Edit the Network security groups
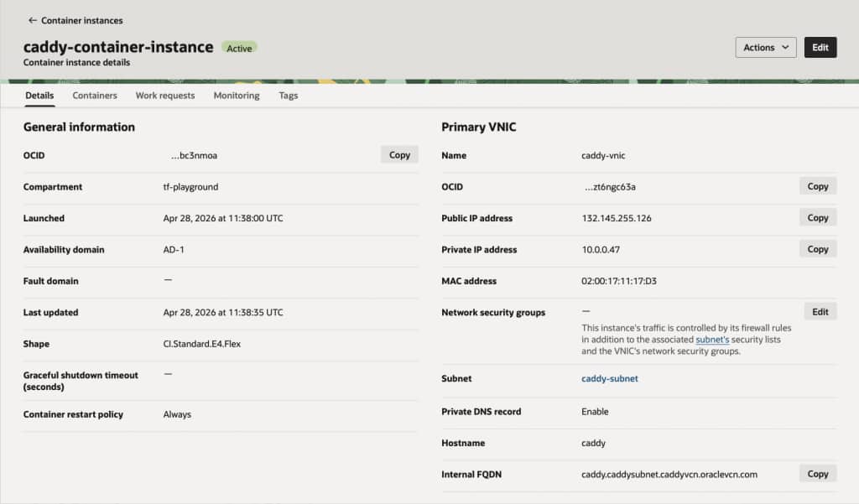 [820, 312]
